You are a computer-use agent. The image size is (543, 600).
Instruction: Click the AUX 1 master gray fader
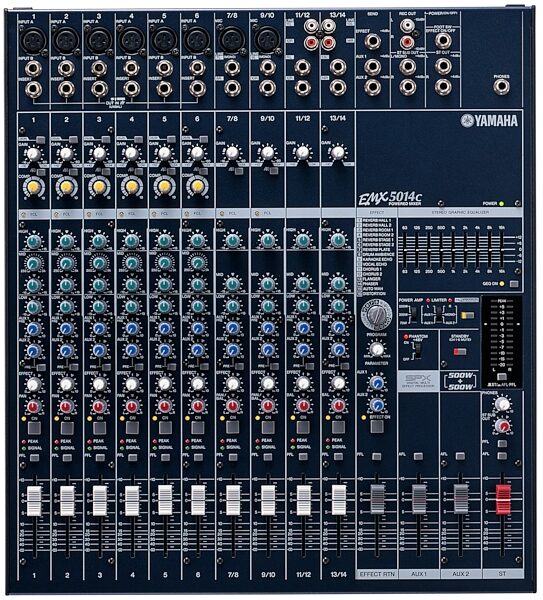point(419,499)
